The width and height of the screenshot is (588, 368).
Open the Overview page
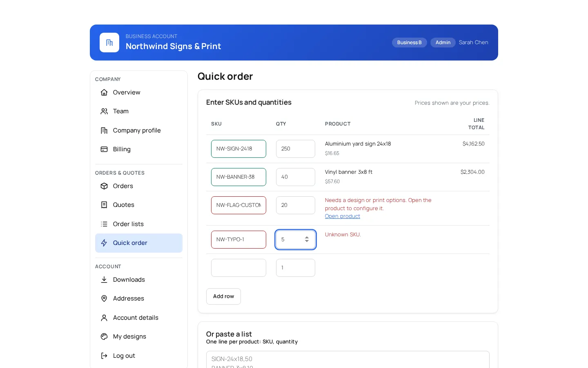[139, 92]
